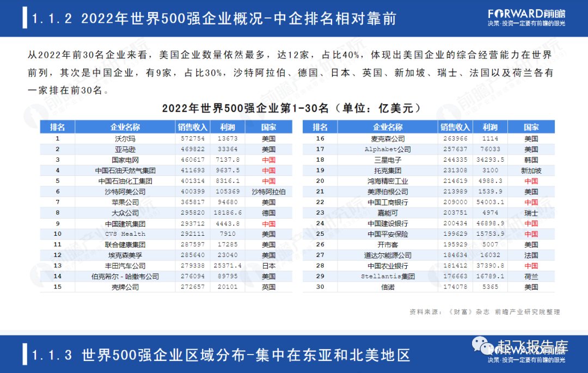This screenshot has height=373, width=588.
Task: Select the 'Alphabet公司' cell
Action: click(x=388, y=149)
